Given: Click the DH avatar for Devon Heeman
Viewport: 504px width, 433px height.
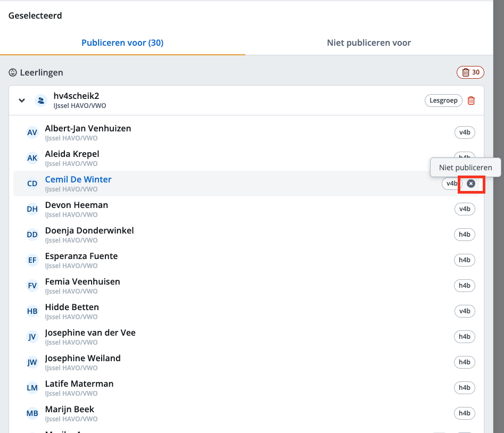Looking at the screenshot, I should coord(32,209).
